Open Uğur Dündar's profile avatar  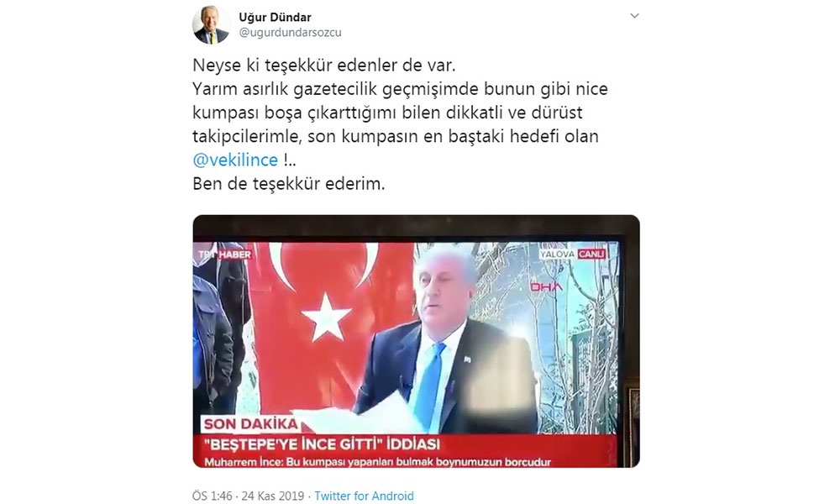211,24
